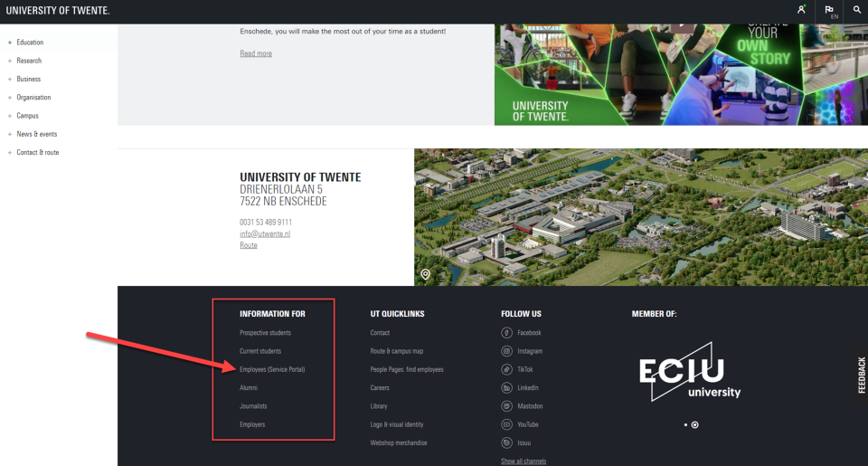Open the user account icon in the header
The image size is (868, 466).
pos(801,9)
